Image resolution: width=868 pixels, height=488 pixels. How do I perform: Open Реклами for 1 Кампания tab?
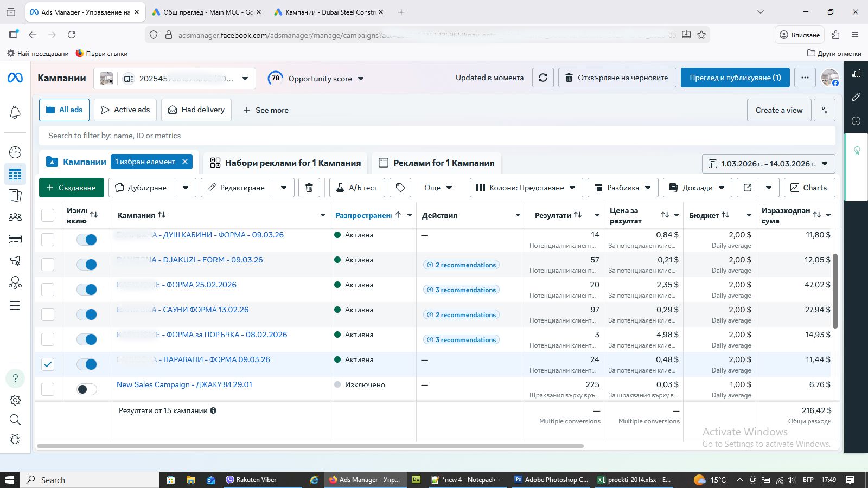pos(437,163)
